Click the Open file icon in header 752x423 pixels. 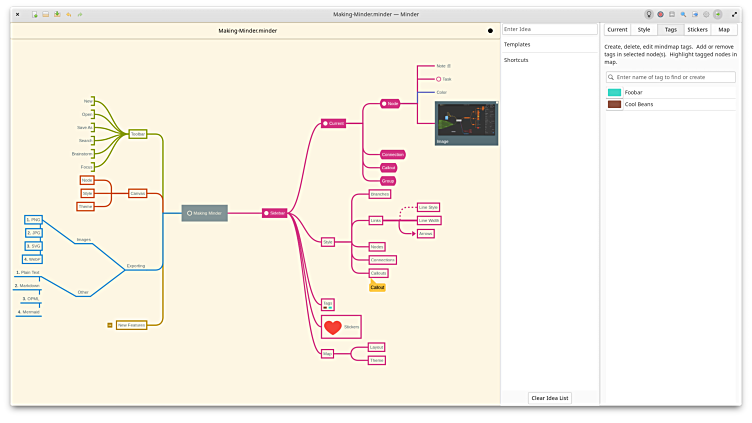pos(46,15)
